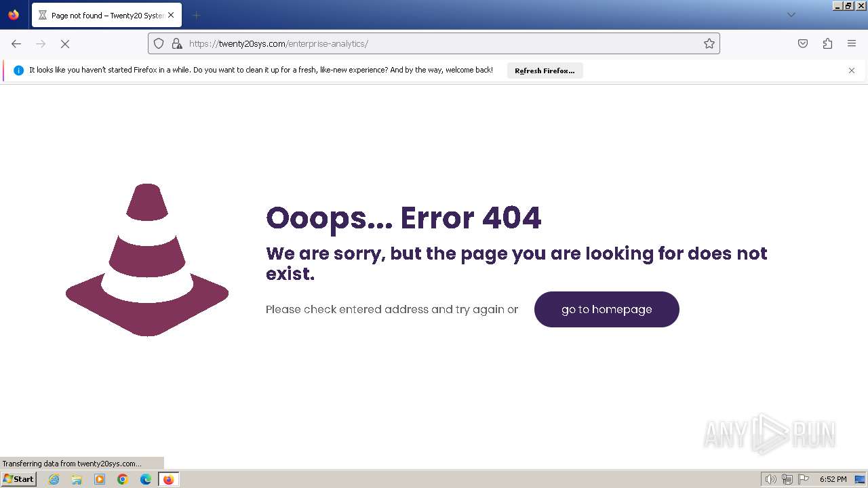
Task: Launch Internet Explorer from taskbar
Action: pyautogui.click(x=54, y=479)
